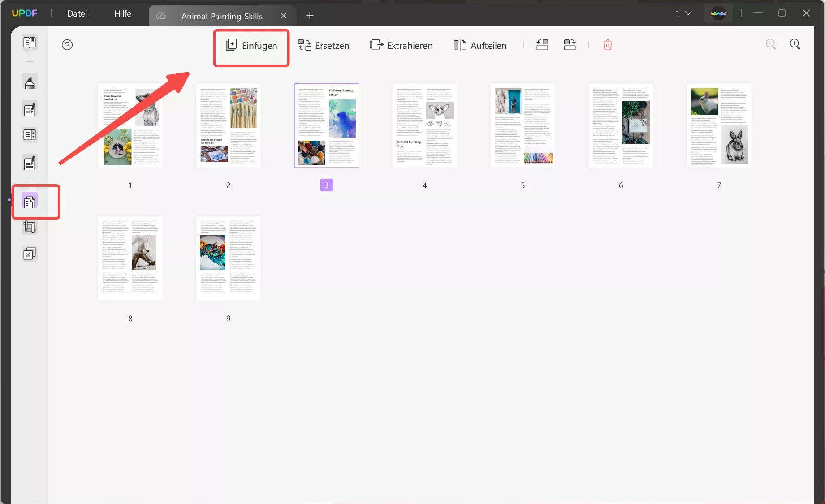Select page 1 thumbnail
Viewport: 825px width, 504px height.
click(130, 125)
